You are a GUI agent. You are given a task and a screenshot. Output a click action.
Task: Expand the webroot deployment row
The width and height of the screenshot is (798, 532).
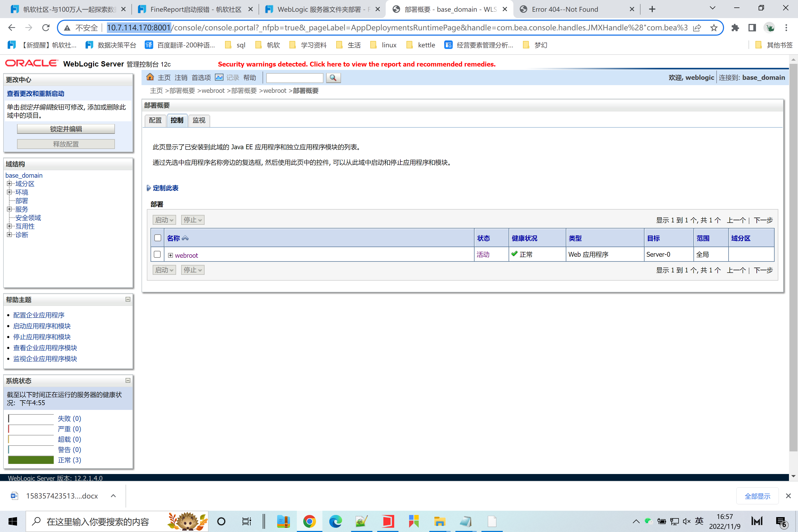tap(171, 255)
